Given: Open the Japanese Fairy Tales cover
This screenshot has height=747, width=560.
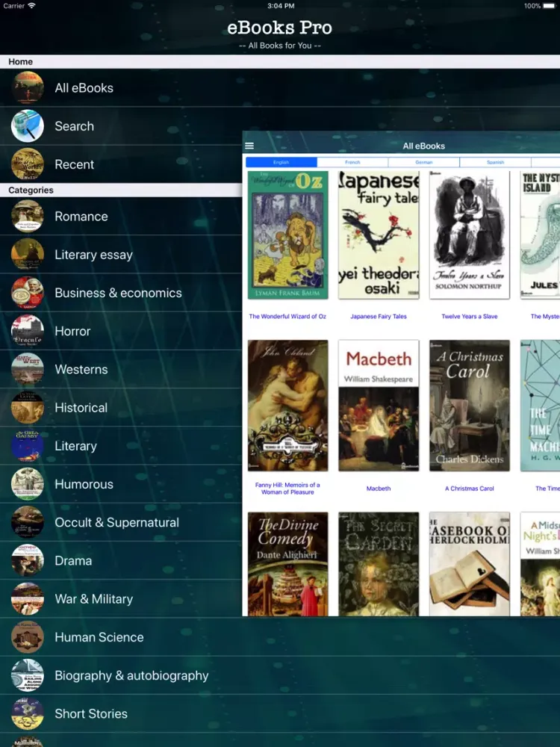Looking at the screenshot, I should click(379, 235).
